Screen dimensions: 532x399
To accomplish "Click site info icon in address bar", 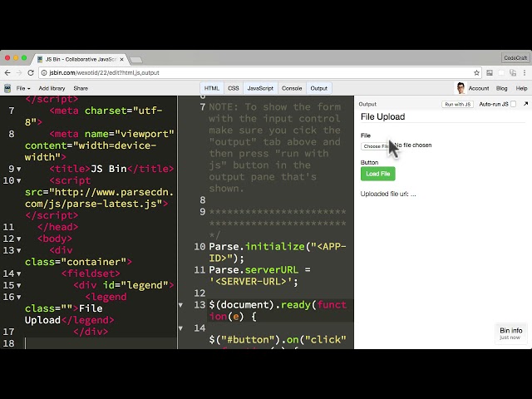I will (44, 72).
